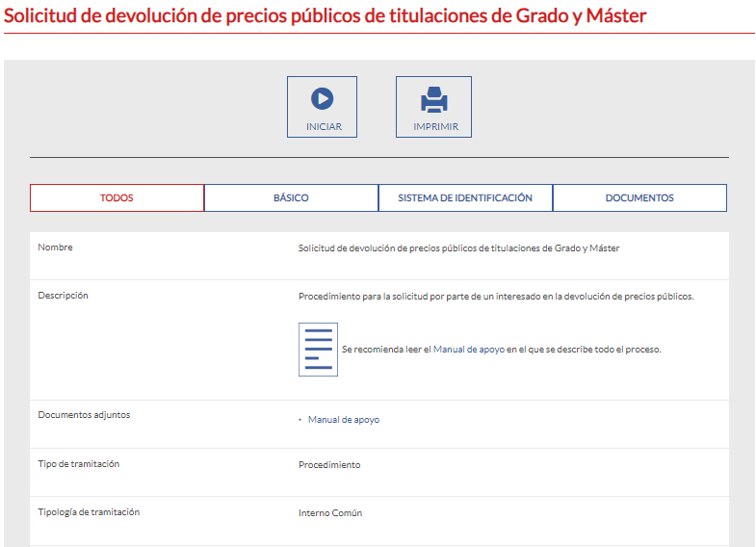Click the INICIAR button label
The height and width of the screenshot is (547, 756).
[x=324, y=127]
